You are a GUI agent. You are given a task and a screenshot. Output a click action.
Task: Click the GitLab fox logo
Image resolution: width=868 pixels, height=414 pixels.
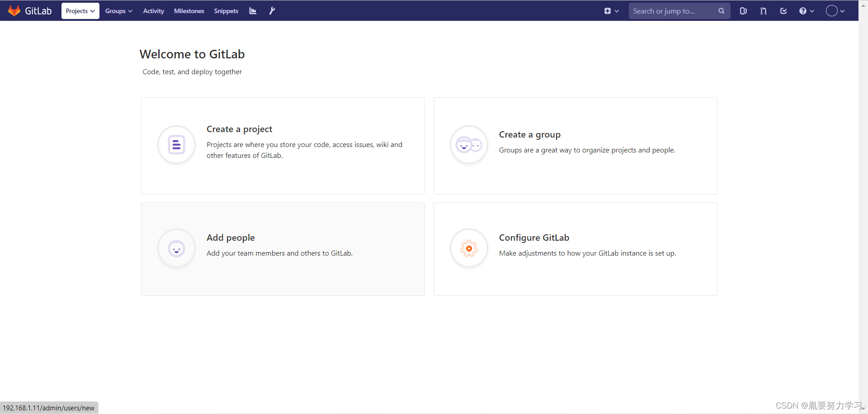(x=14, y=10)
